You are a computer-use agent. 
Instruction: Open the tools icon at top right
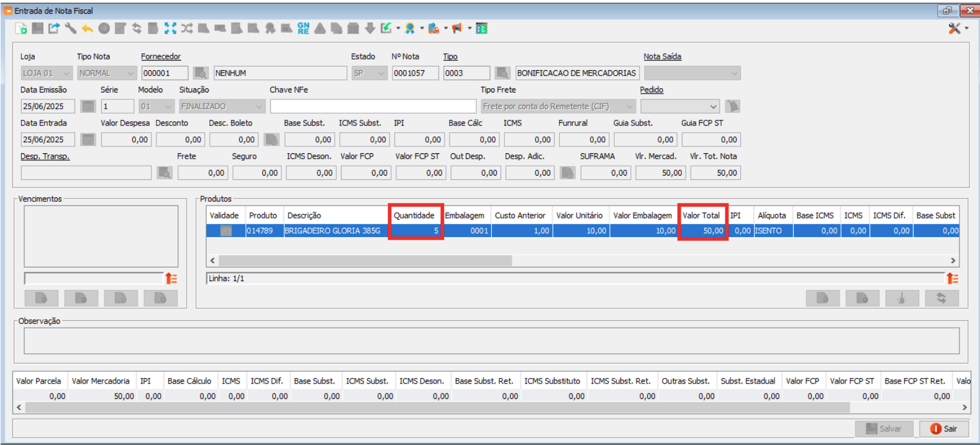tap(955, 29)
